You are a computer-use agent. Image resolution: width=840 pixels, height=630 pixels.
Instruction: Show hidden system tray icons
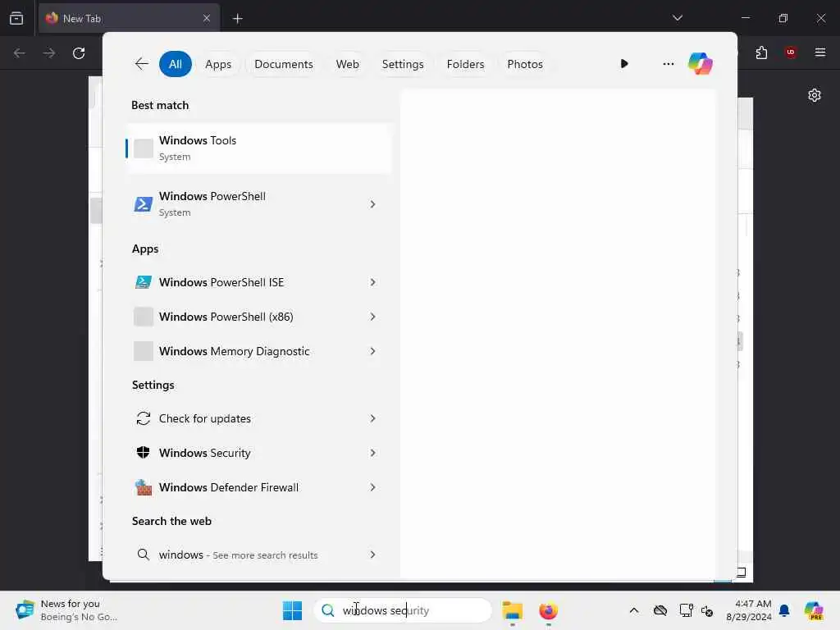coord(634,610)
